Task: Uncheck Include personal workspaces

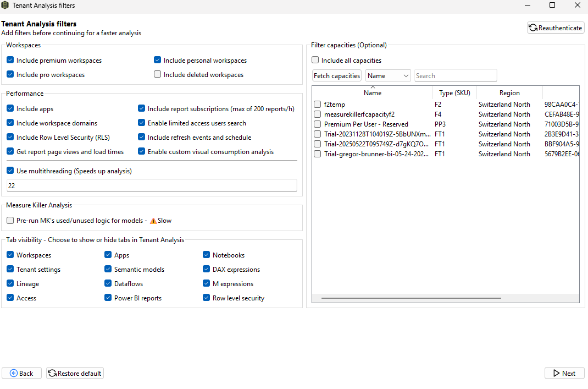Action: tap(158, 60)
